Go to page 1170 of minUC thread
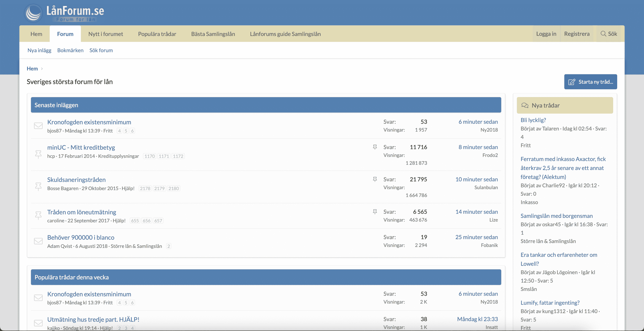Screen dimensions: 644x331 [150, 156]
